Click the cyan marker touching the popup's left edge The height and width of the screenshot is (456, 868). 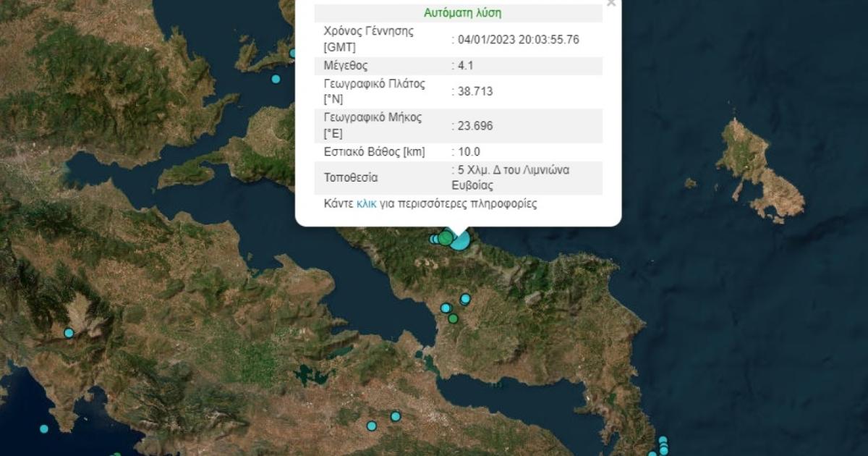click(x=294, y=54)
